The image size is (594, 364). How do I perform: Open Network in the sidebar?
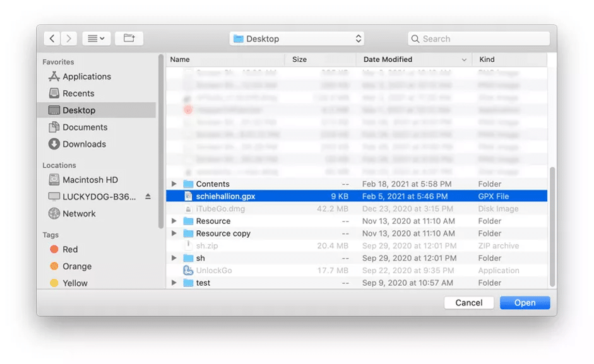coord(79,214)
